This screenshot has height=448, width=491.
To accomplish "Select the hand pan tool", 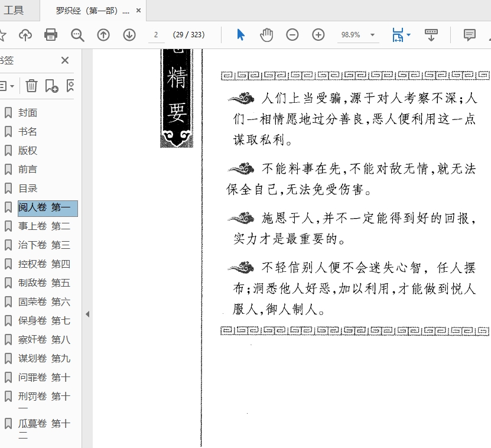I will click(x=266, y=35).
